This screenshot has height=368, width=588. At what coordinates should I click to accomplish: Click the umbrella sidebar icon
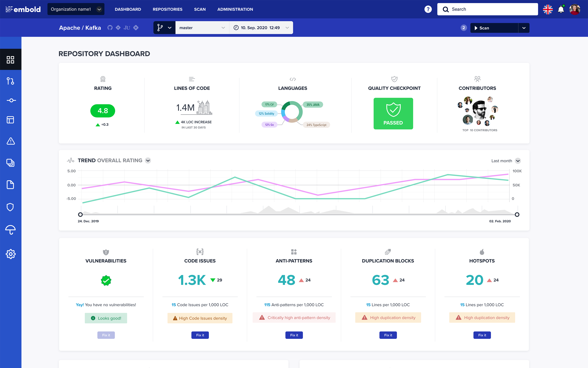[x=10, y=230]
